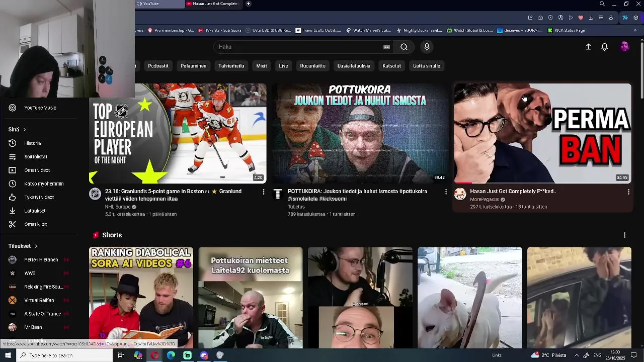Select the Pelaaminen filter chip

(194, 66)
